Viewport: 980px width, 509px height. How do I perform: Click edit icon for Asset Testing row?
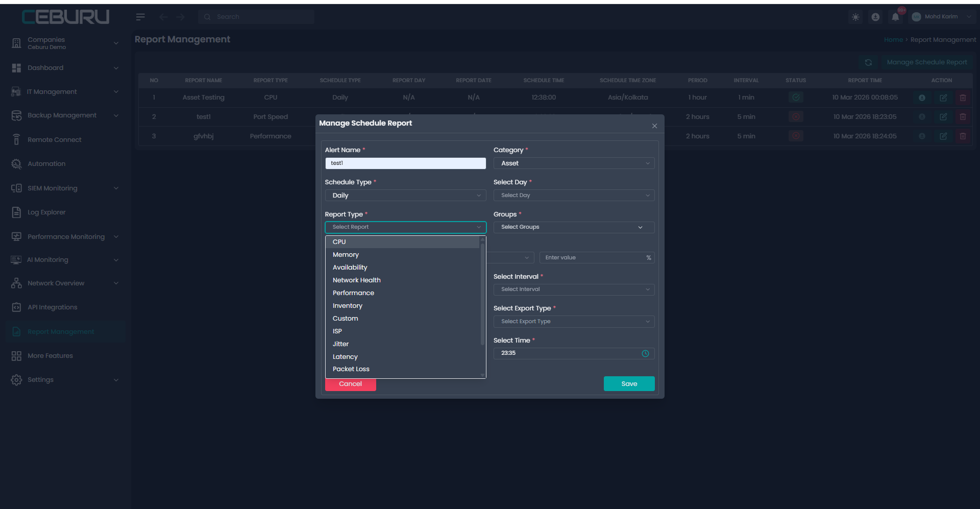point(943,98)
